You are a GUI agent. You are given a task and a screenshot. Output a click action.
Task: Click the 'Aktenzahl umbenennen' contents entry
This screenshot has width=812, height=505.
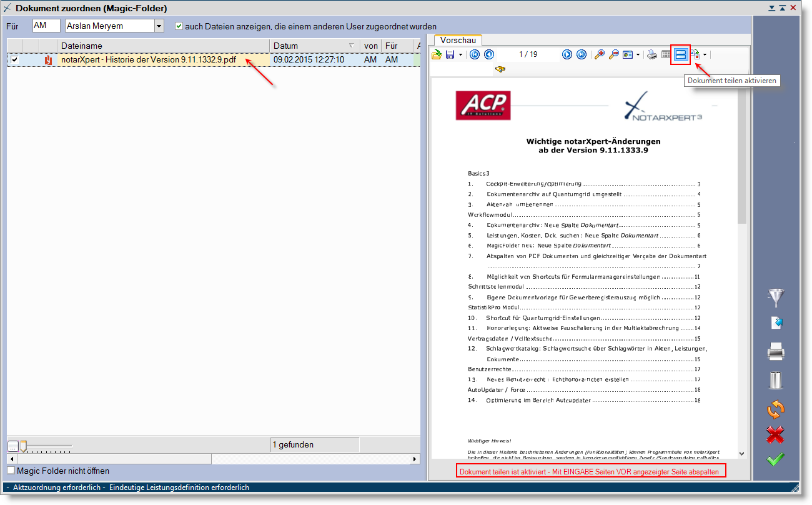(520, 204)
